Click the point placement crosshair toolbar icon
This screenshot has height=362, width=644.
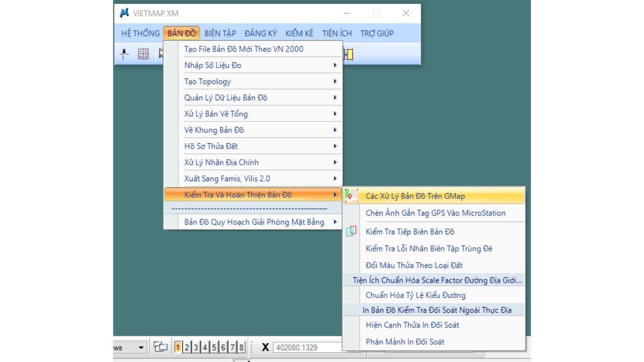(125, 54)
